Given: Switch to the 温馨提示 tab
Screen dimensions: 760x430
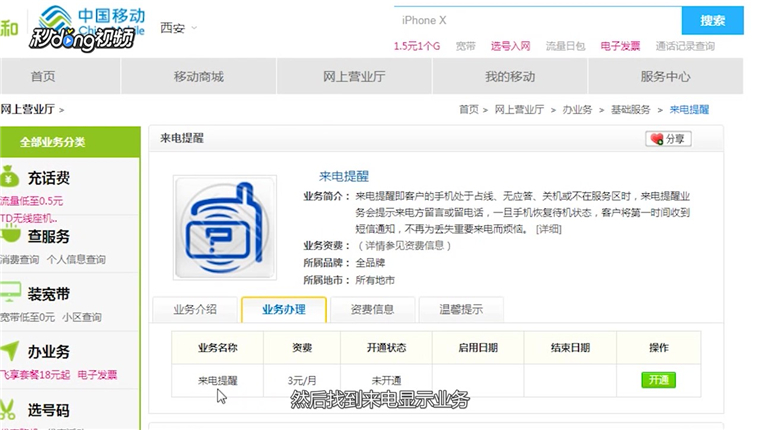Looking at the screenshot, I should click(x=461, y=309).
